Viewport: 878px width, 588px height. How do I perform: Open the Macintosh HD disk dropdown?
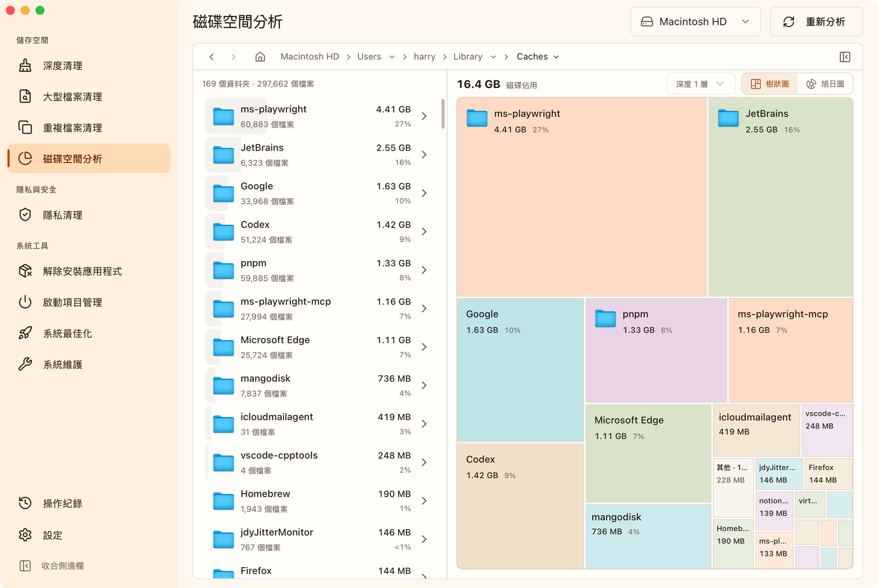696,22
